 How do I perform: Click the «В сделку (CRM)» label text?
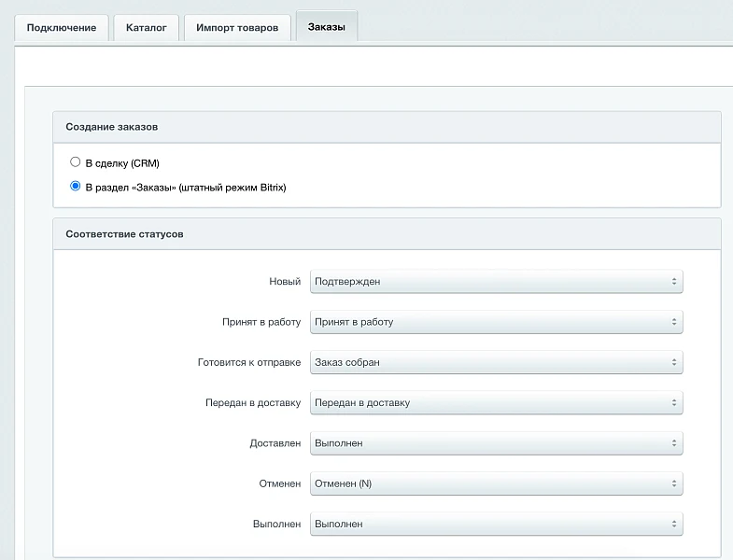click(x=122, y=163)
